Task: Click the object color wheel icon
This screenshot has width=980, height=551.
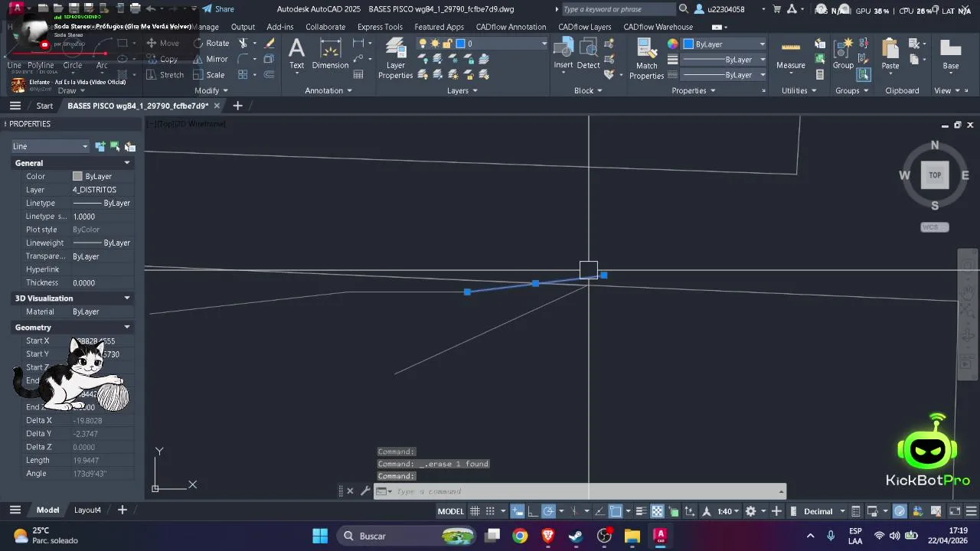Action: click(x=672, y=44)
